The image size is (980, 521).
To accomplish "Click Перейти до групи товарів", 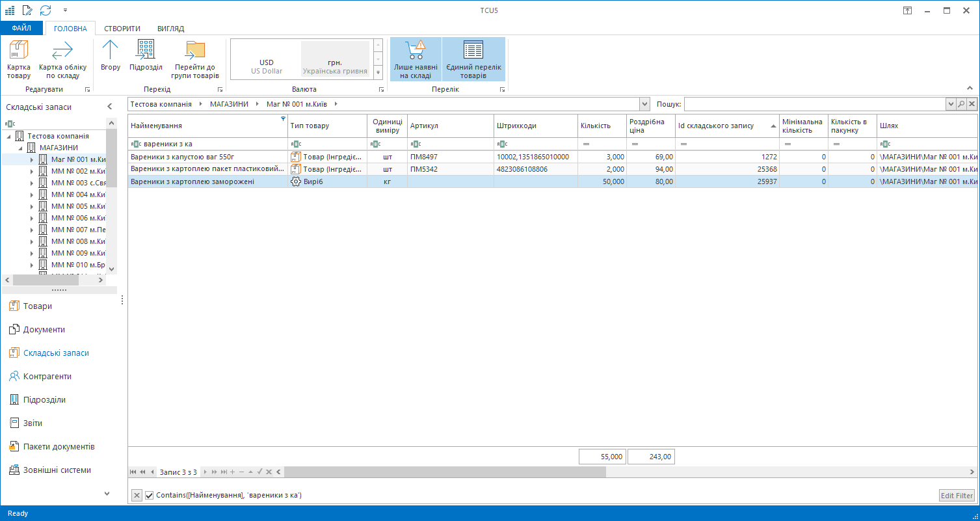I will pos(195,59).
